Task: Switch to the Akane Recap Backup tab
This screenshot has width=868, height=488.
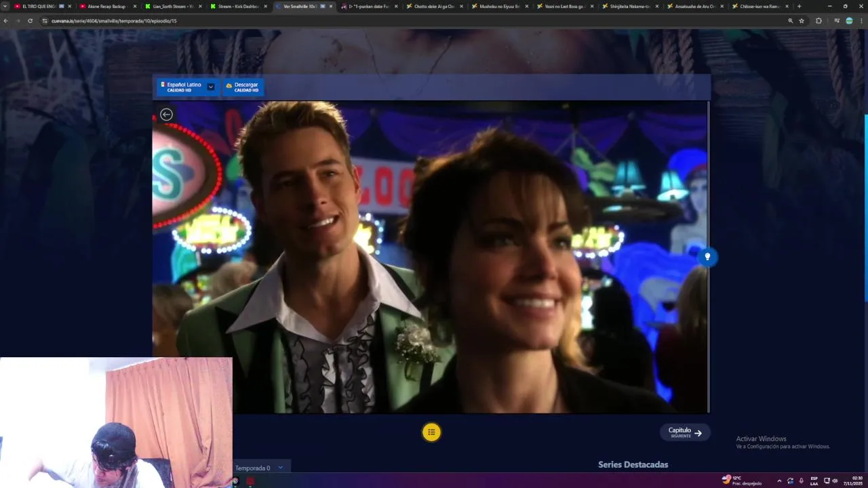Action: coord(107,6)
